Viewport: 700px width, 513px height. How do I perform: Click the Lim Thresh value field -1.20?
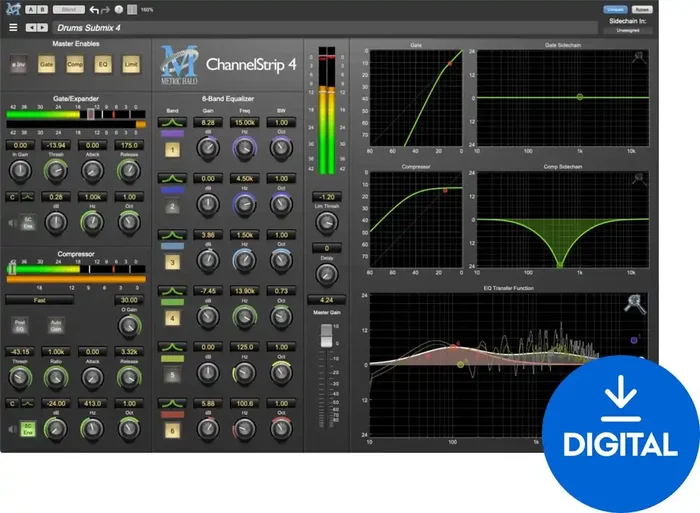tap(327, 197)
